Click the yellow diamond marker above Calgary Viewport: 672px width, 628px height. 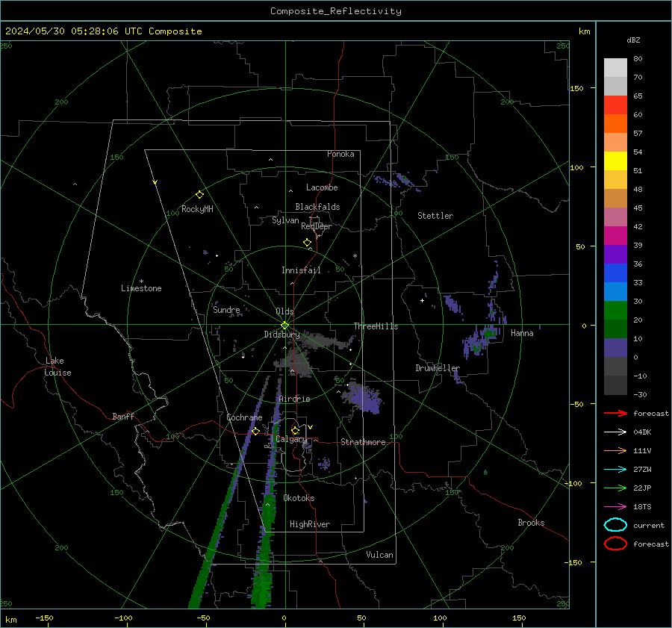[295, 430]
